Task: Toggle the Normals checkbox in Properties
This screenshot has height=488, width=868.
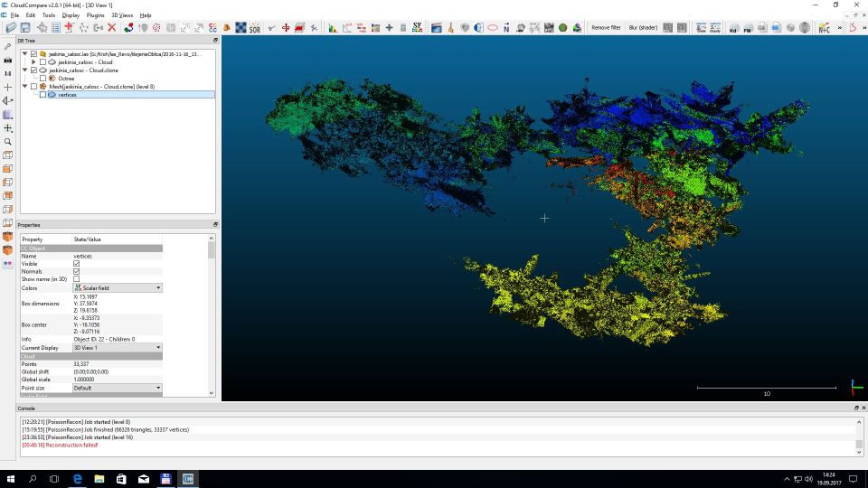Action: coord(77,271)
